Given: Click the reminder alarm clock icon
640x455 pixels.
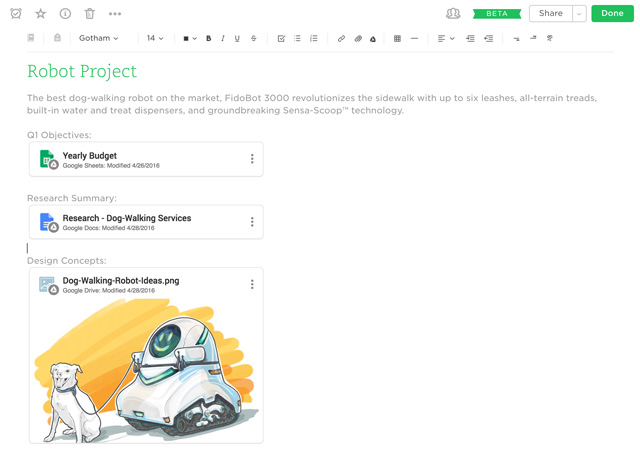Looking at the screenshot, I should [16, 14].
